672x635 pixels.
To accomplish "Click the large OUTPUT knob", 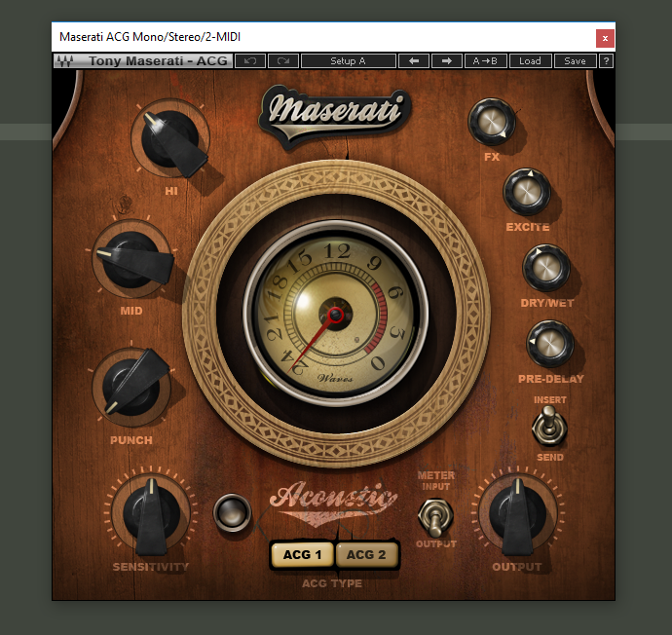I will (x=518, y=513).
